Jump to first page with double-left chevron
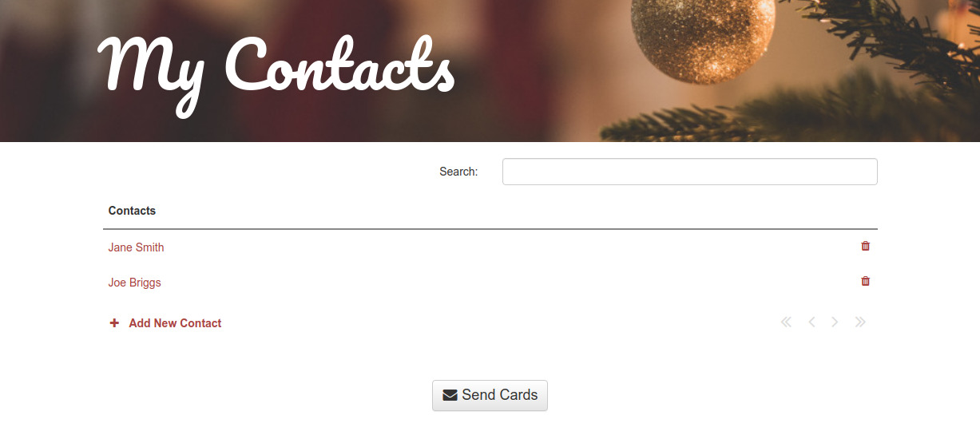The width and height of the screenshot is (980, 435). coord(786,322)
